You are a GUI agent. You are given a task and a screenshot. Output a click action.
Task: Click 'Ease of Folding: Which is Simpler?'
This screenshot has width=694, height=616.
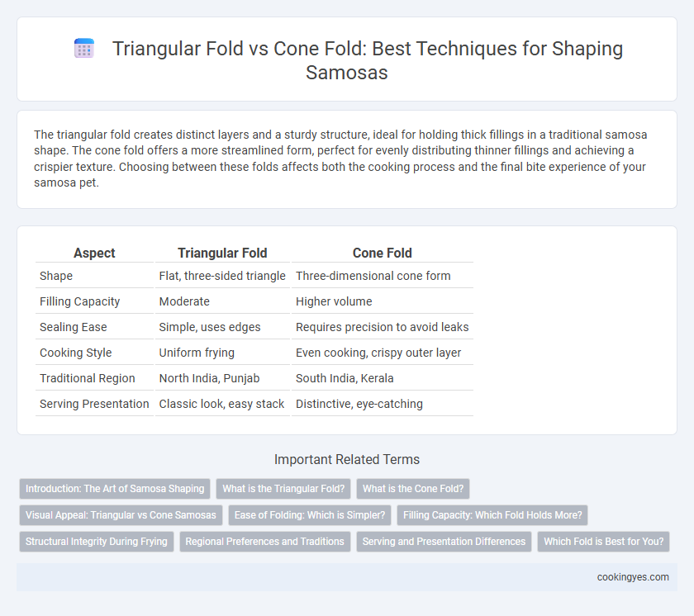pos(310,515)
